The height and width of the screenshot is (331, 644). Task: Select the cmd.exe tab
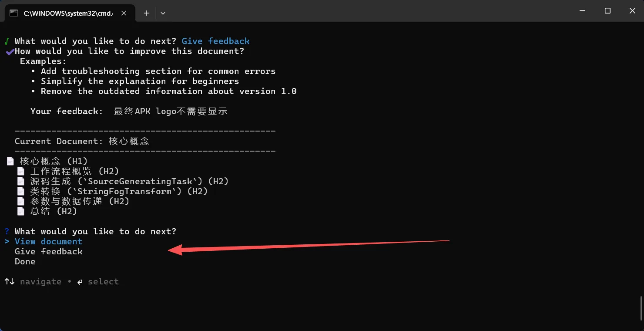pyautogui.click(x=68, y=13)
